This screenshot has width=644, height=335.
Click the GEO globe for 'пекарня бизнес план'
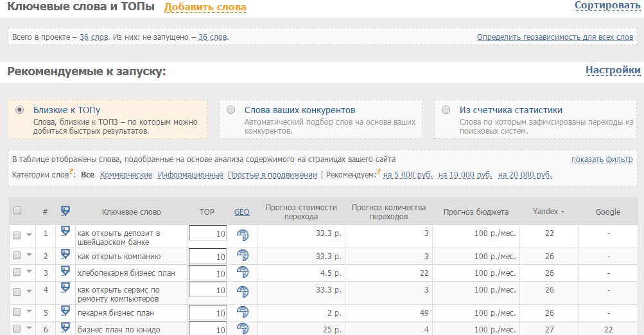(242, 313)
